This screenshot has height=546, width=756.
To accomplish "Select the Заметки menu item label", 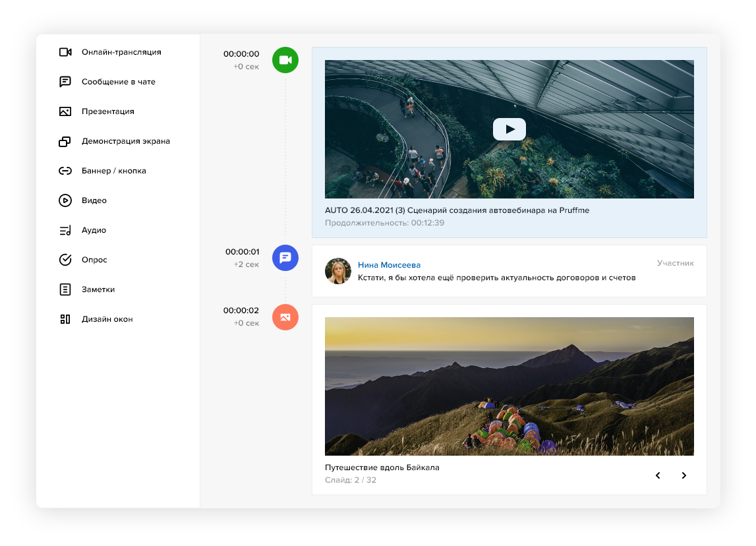I will pos(98,289).
